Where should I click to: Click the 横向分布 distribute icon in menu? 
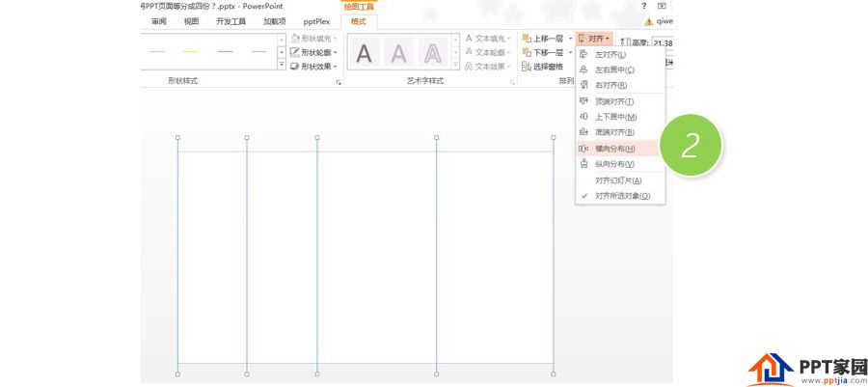[583, 149]
